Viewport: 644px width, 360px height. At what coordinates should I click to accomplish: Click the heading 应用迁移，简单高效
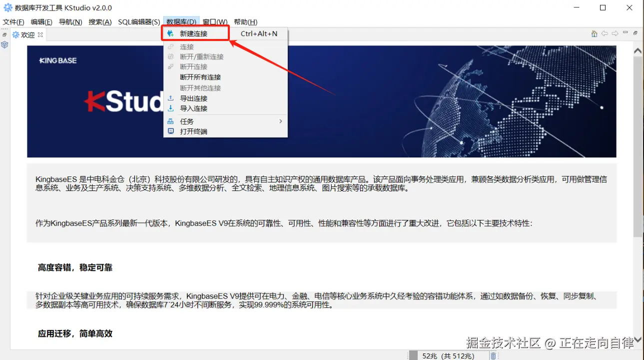tap(75, 333)
